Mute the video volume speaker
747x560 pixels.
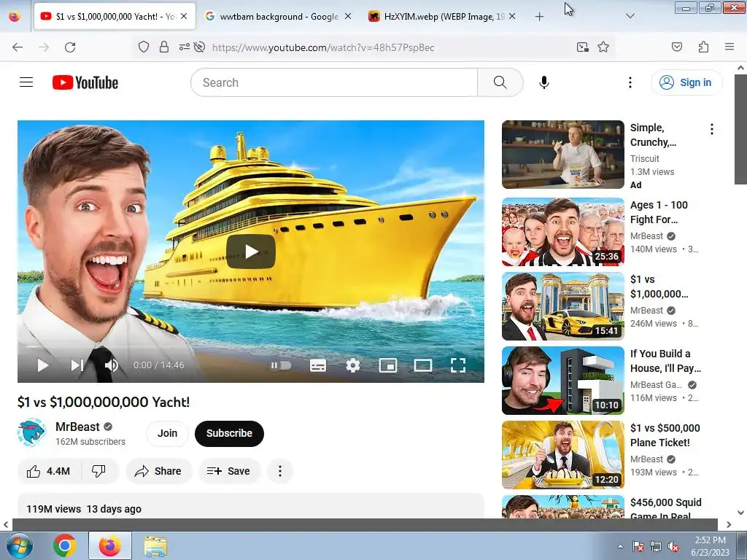click(111, 365)
